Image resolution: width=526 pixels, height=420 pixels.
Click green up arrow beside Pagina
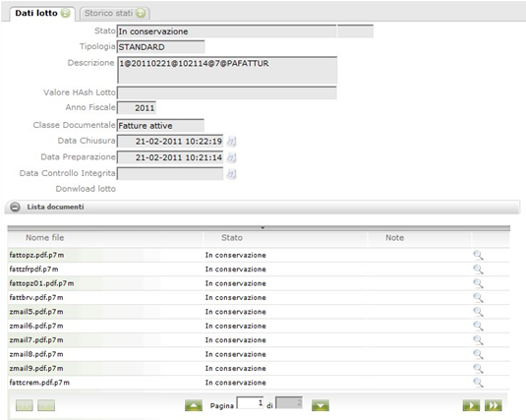tap(194, 405)
